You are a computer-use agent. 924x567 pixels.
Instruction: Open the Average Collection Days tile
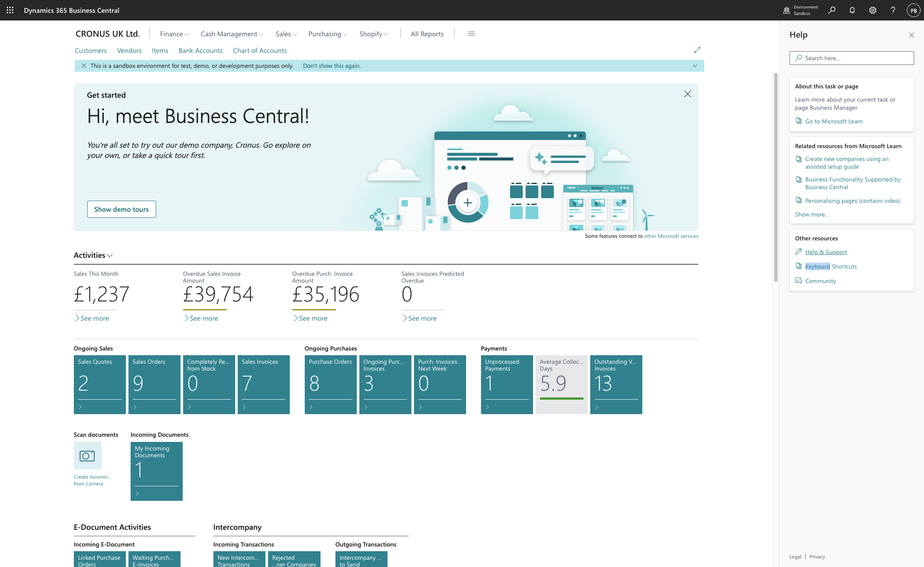click(x=562, y=385)
